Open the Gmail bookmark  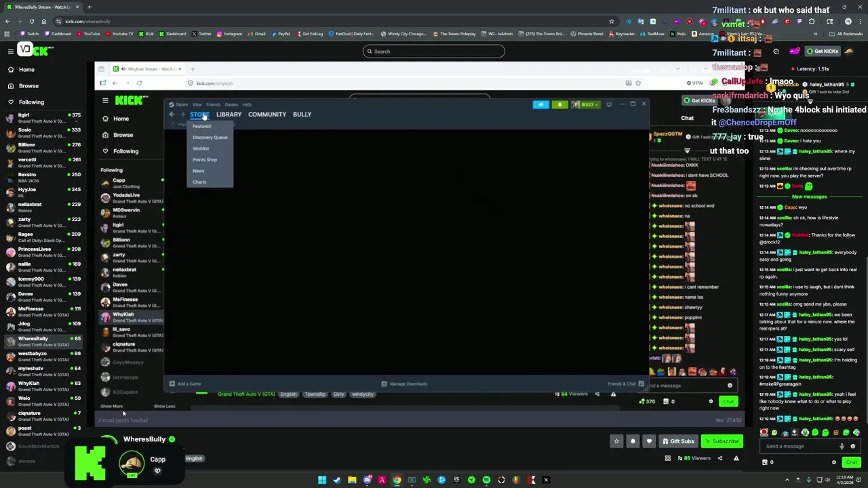coord(256,34)
